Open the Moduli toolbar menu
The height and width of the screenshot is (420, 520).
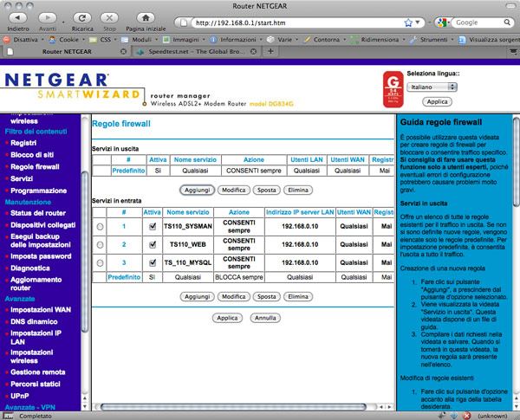pyautogui.click(x=139, y=40)
